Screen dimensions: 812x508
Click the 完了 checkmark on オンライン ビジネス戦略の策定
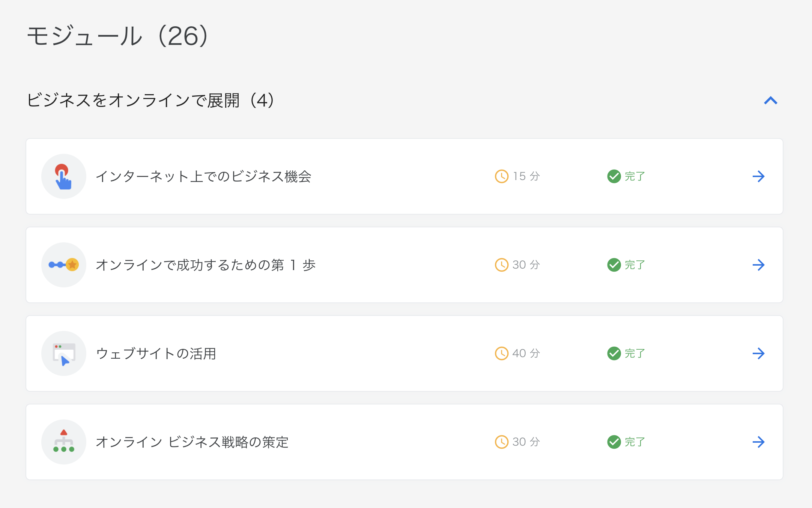pos(614,442)
